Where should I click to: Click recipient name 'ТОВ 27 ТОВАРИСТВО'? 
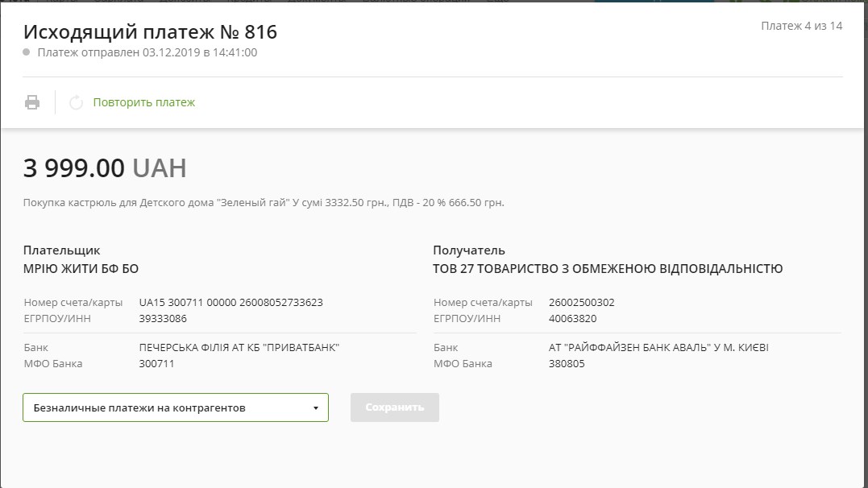[x=607, y=269]
